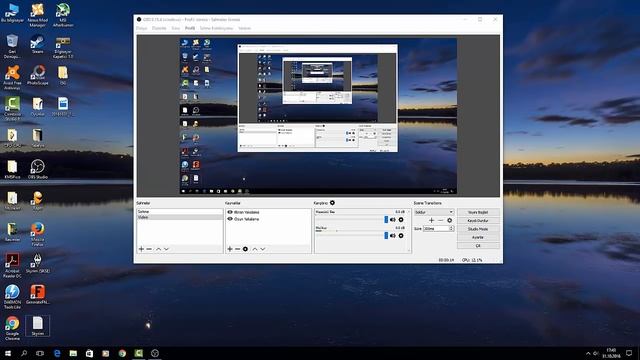Click the transition duration input field
The width and height of the screenshot is (640, 360).
pyautogui.click(x=436, y=229)
